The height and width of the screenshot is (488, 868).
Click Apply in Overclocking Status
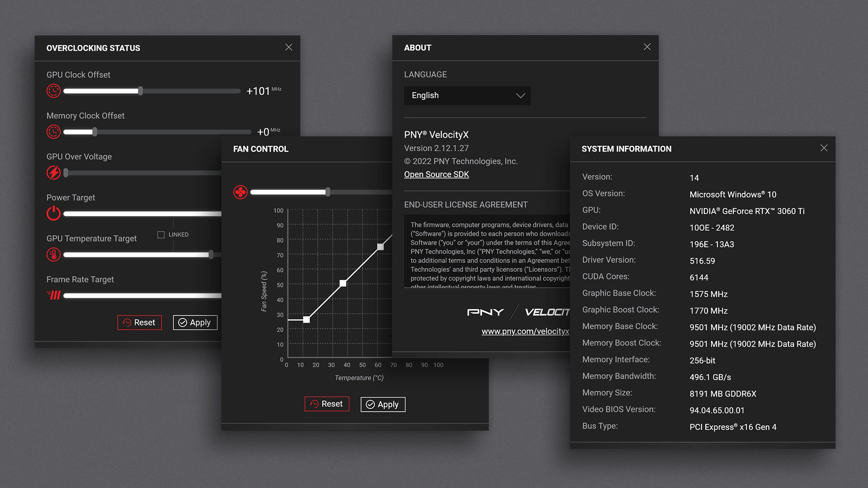tap(195, 322)
